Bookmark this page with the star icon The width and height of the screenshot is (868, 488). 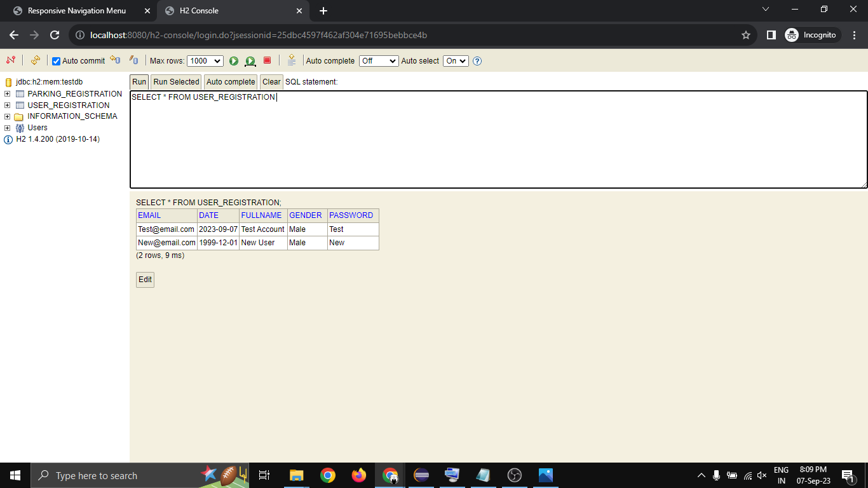[746, 35]
